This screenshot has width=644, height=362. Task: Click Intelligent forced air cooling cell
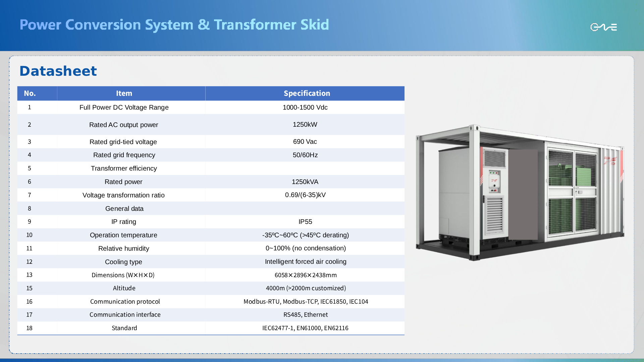pyautogui.click(x=305, y=262)
